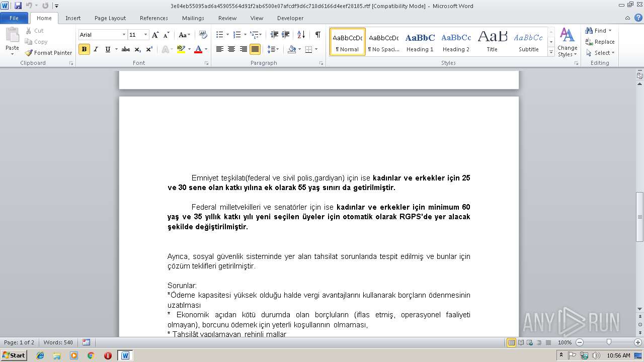The width and height of the screenshot is (644, 362).
Task: Increase paragraph indent
Action: coord(286,35)
